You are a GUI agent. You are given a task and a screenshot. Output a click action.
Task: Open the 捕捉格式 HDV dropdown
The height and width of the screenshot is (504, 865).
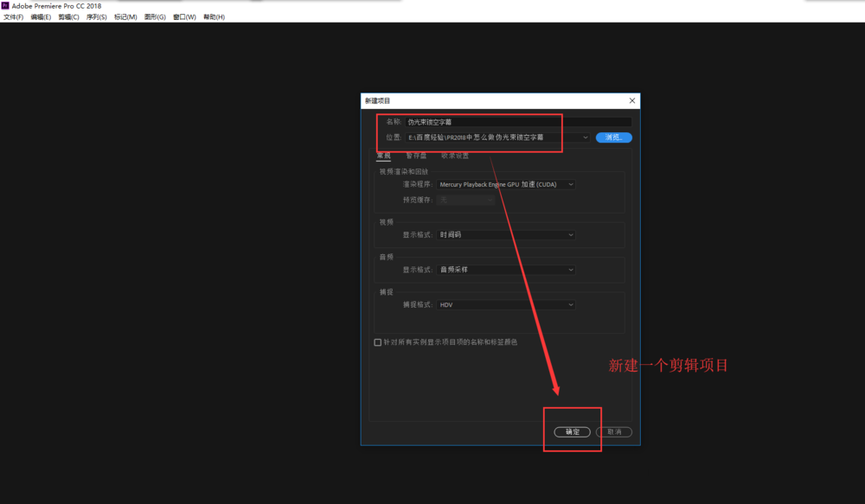pos(506,304)
